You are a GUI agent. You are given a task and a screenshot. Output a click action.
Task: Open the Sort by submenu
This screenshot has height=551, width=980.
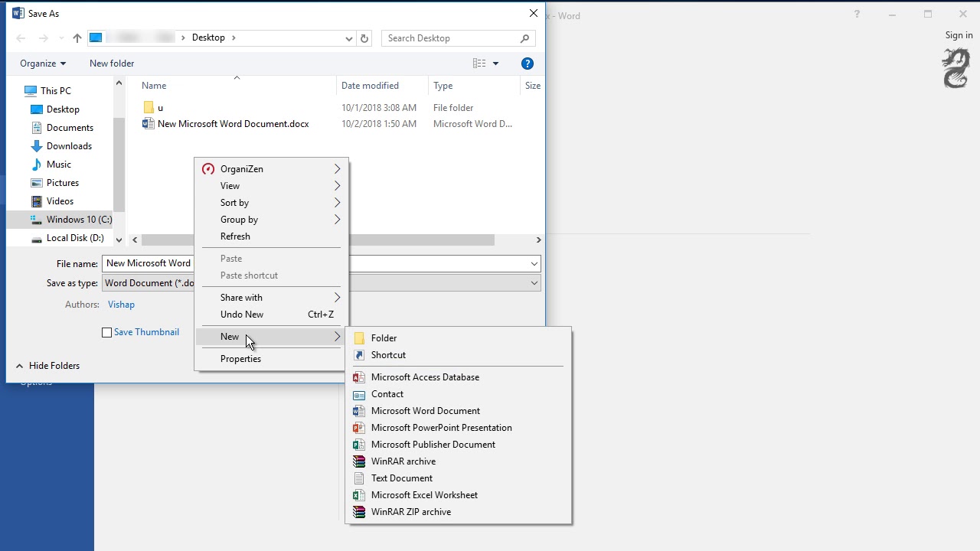pyautogui.click(x=272, y=203)
